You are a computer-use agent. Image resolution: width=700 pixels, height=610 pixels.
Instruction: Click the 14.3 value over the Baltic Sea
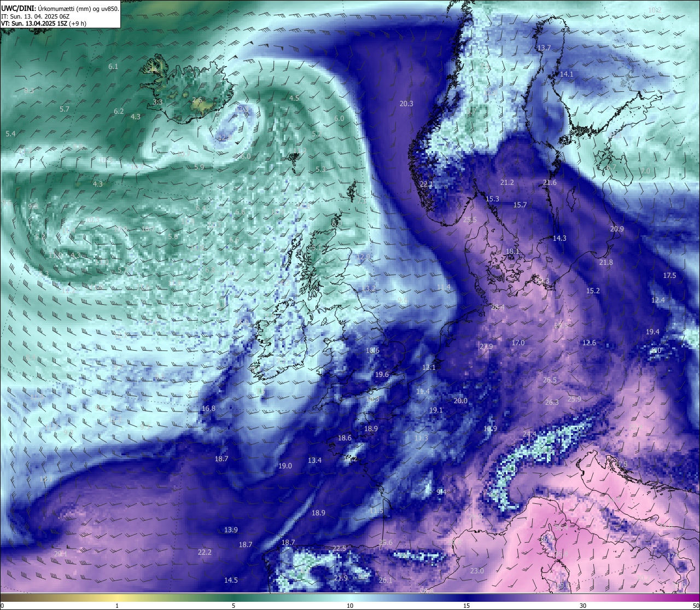(559, 238)
